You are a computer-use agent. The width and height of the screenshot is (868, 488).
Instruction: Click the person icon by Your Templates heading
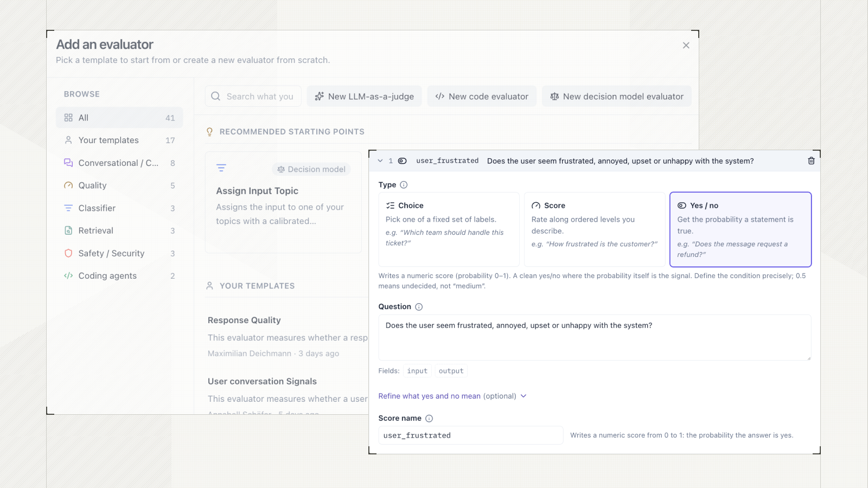(x=210, y=286)
